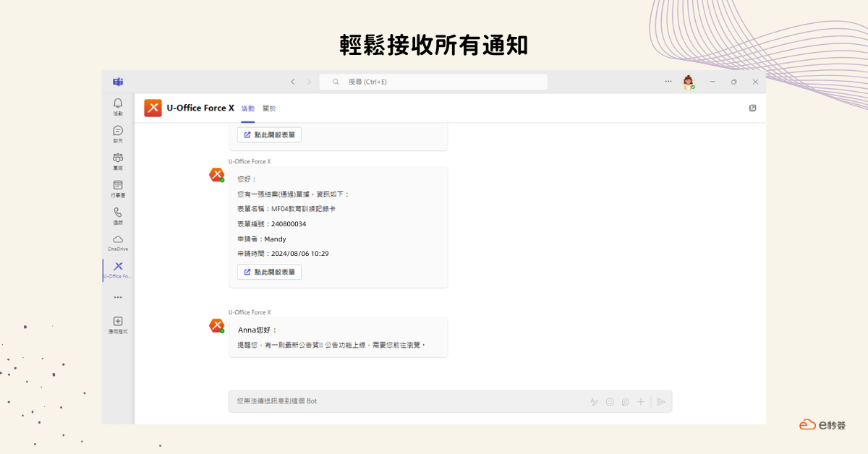Open Apps (應用程式) in sidebar

[x=118, y=325]
